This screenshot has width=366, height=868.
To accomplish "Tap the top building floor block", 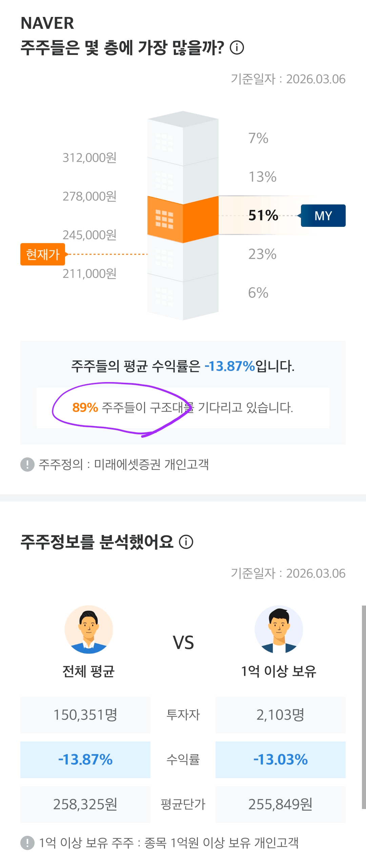I will click(183, 139).
